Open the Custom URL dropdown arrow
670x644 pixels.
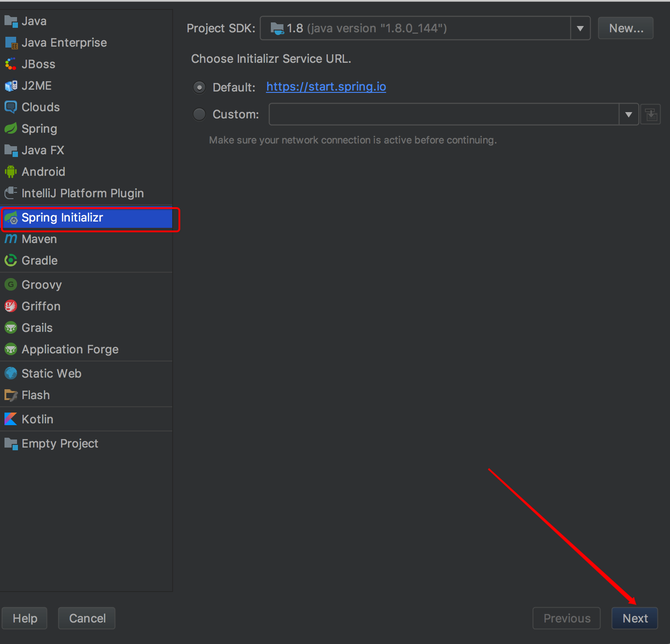[629, 114]
